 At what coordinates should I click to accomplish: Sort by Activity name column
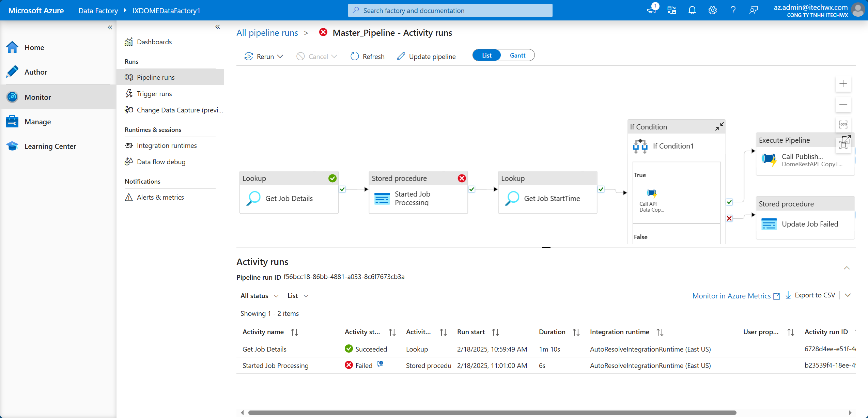pyautogui.click(x=294, y=332)
